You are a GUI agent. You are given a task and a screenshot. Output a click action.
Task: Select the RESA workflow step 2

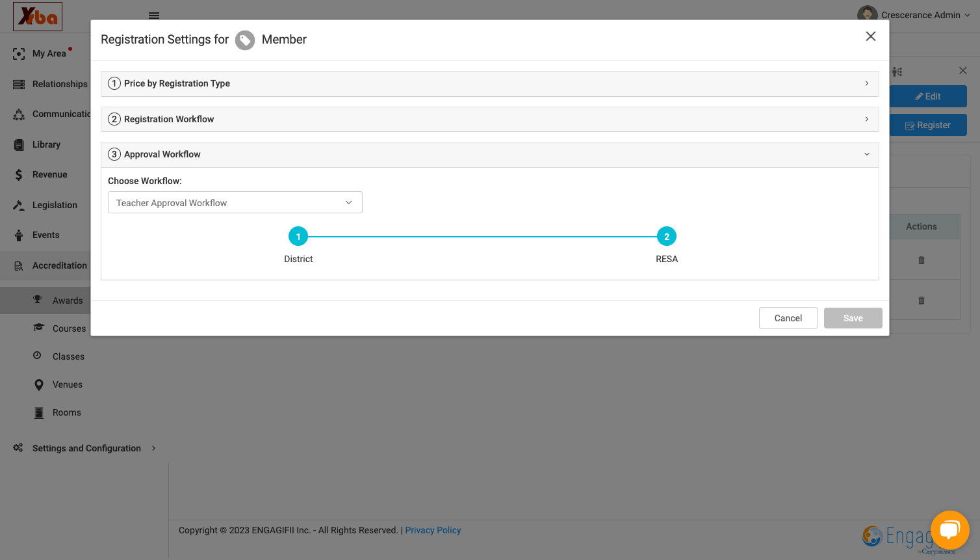point(667,237)
